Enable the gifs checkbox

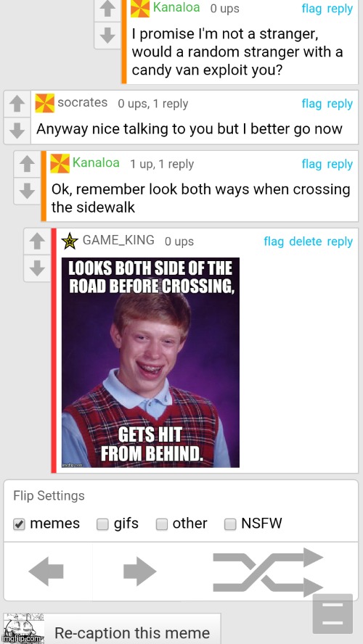(x=102, y=524)
